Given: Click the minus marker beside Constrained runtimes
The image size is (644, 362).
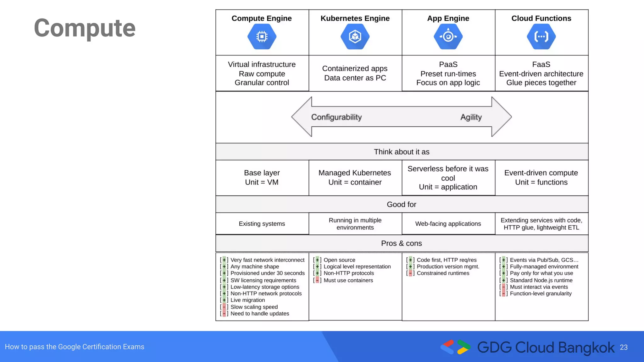Looking at the screenshot, I should coord(410,273).
